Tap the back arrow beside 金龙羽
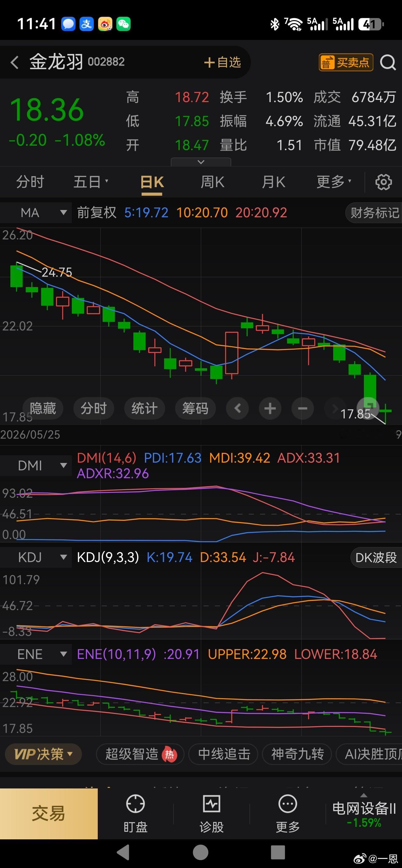The height and width of the screenshot is (868, 402). [x=14, y=63]
